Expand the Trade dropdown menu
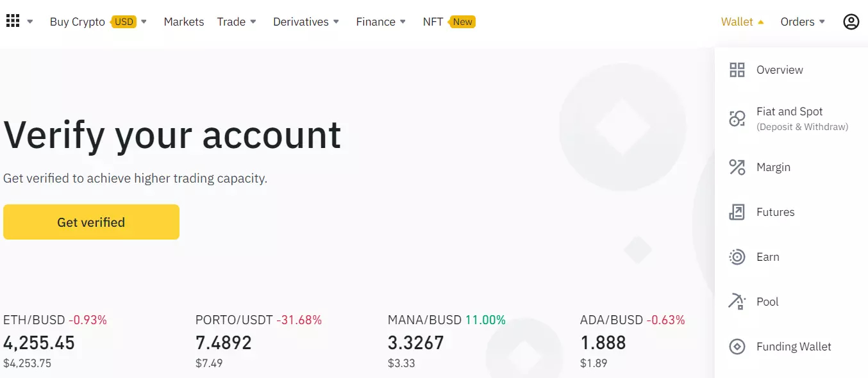 coord(237,22)
